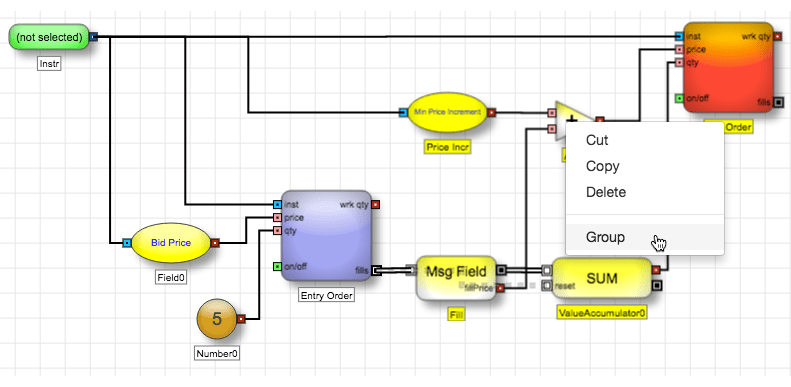Select the SUM accumulator block

click(x=602, y=279)
